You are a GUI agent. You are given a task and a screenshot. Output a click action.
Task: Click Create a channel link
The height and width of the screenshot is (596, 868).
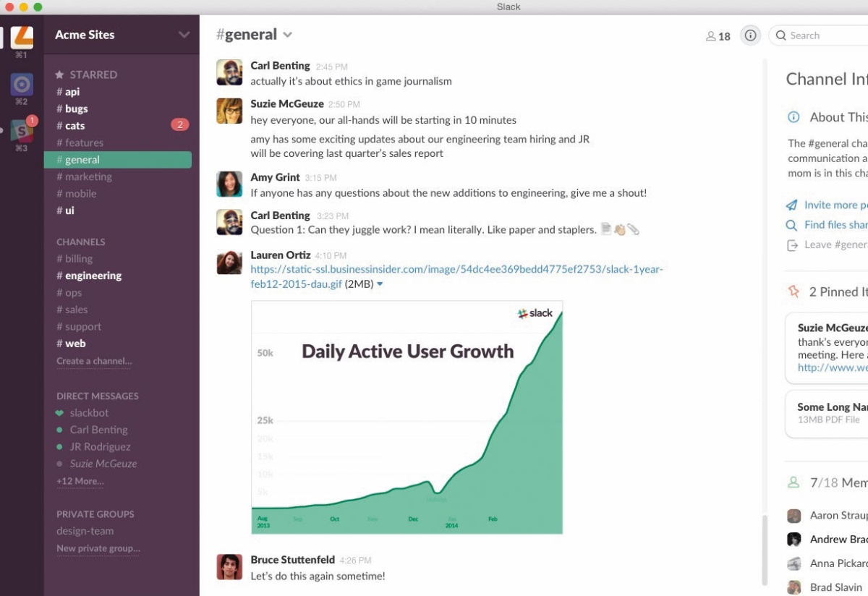click(x=94, y=361)
